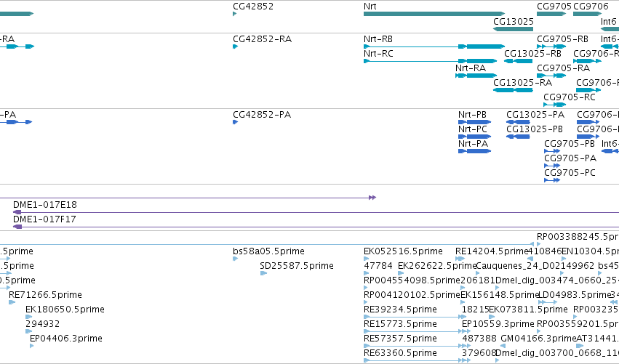Select the Nrt-RB transcript feature
Viewport: 619px width, 364px height.
434,46
